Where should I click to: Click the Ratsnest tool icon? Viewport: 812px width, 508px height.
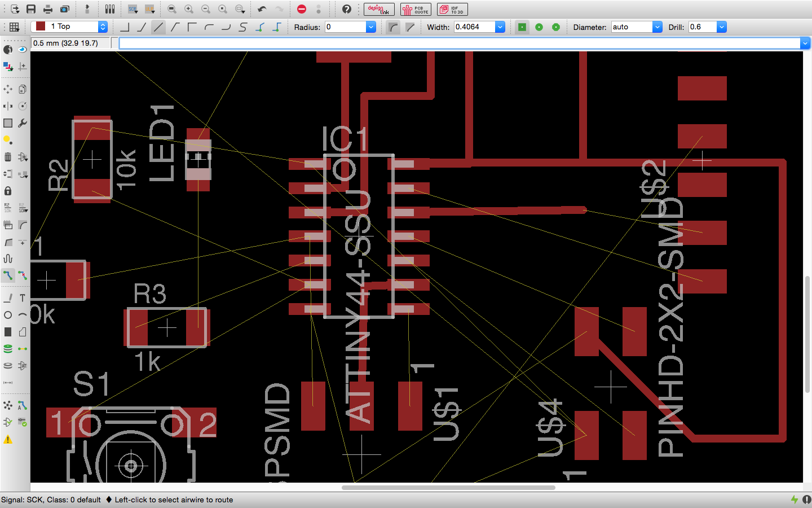coord(8,405)
